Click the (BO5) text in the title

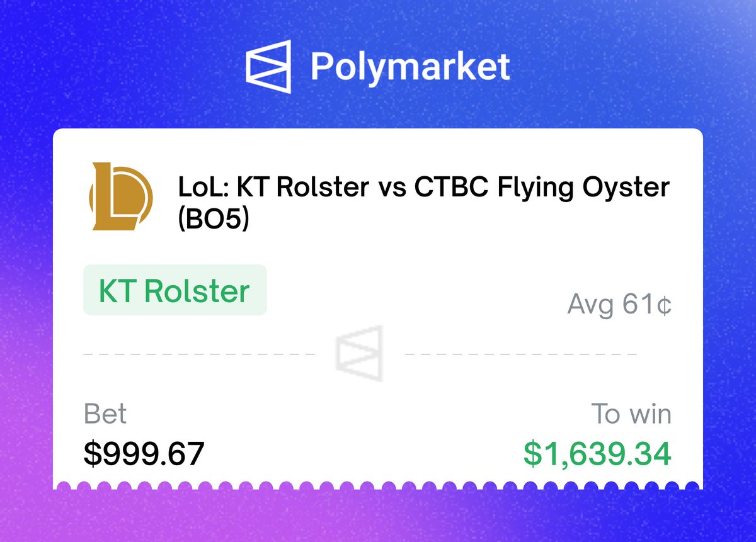tap(214, 221)
